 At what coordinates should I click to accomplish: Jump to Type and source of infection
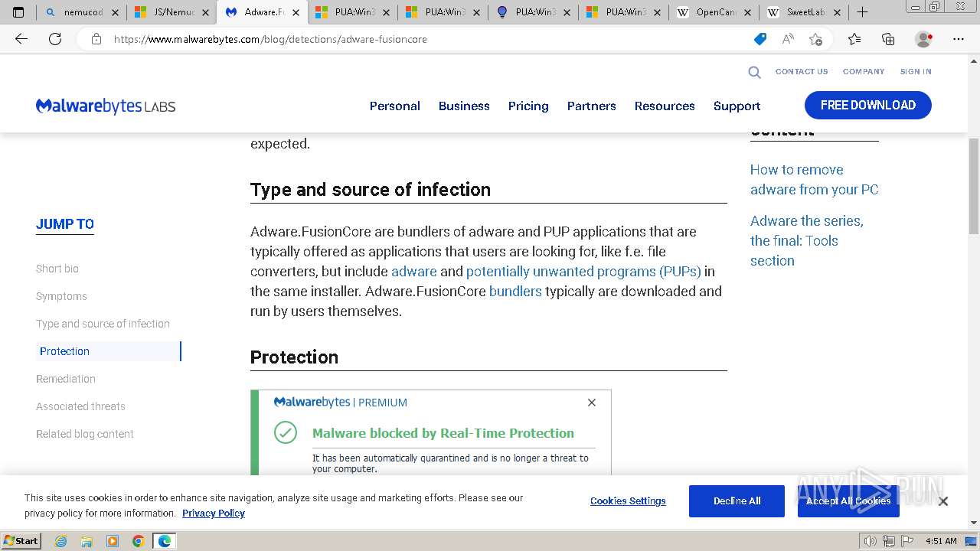point(103,324)
